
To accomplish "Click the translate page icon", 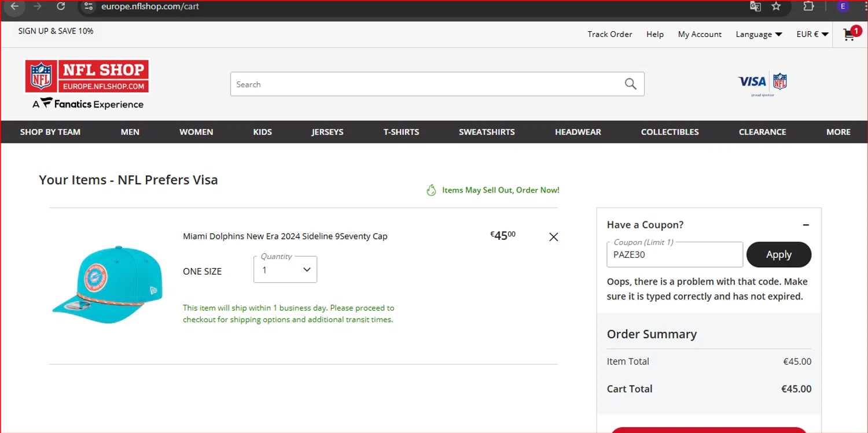I will click(755, 6).
